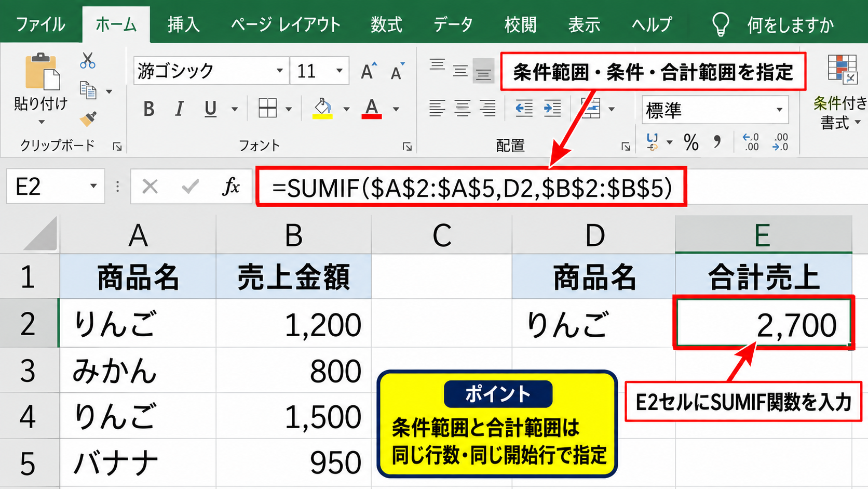
Task: Click the formula bar with SUMIF formula
Action: click(x=471, y=187)
